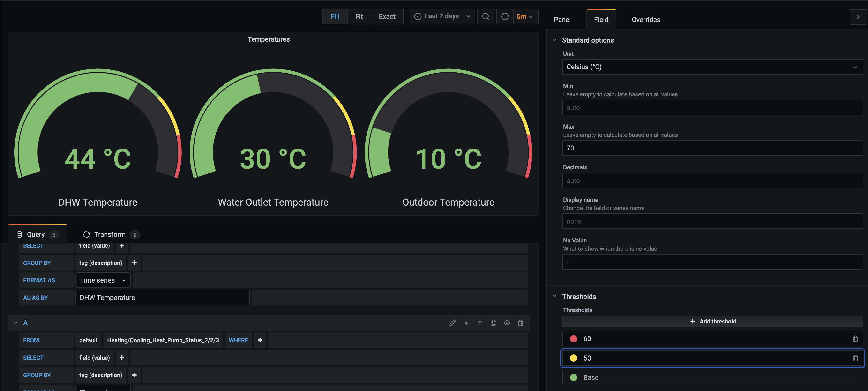Viewport: 868px width, 391px height.
Task: Hide query A results with the eye icon
Action: click(x=507, y=323)
